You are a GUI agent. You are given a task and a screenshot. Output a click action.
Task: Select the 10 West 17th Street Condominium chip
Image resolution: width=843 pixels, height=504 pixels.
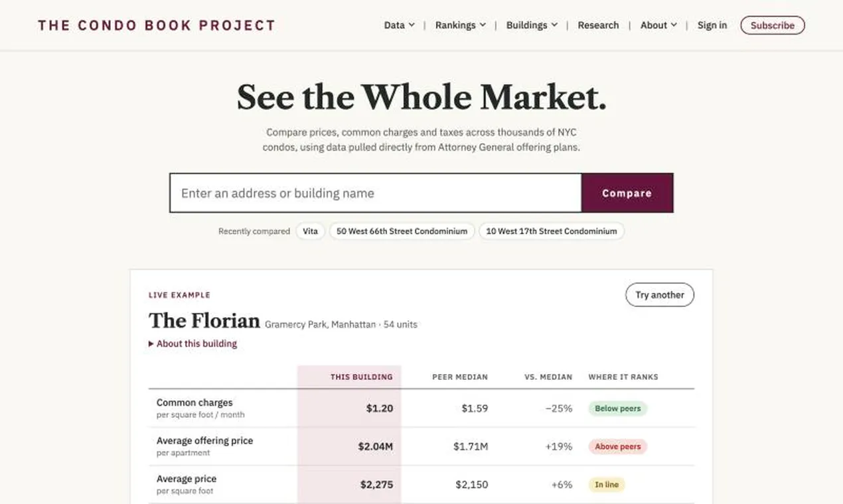(551, 231)
